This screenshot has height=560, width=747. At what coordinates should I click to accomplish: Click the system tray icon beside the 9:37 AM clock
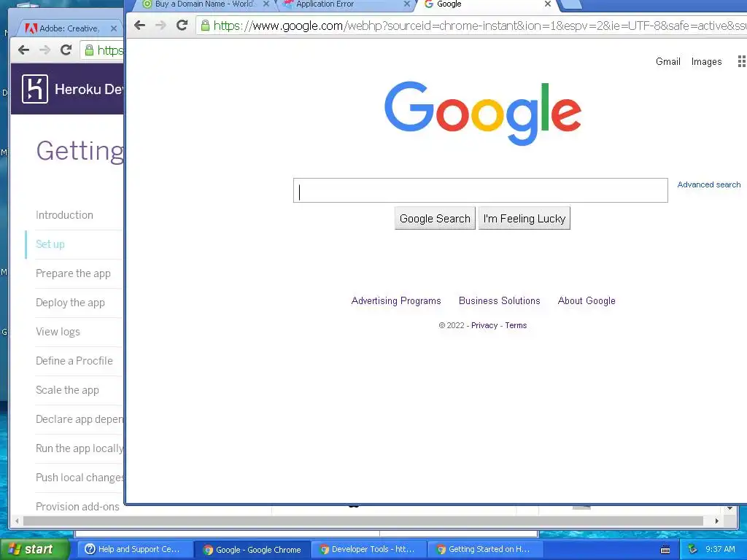point(693,549)
